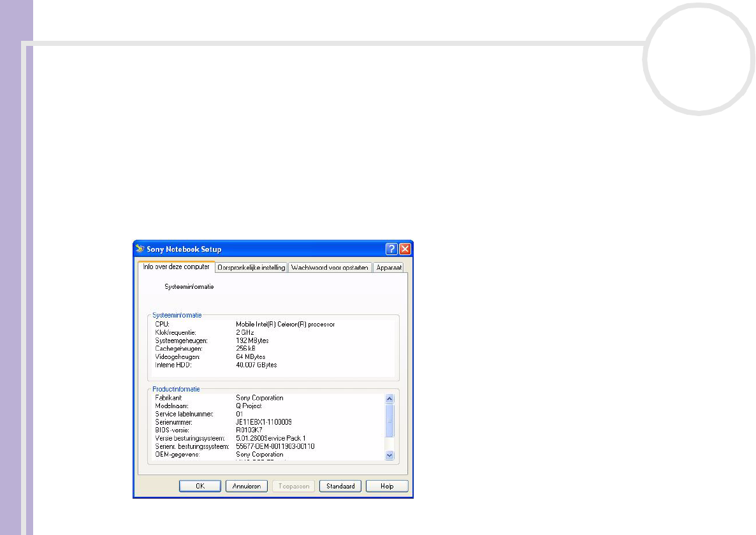Screen dimensions: 756x535
Task: Select the '2 GHz' value
Action: pos(245,332)
